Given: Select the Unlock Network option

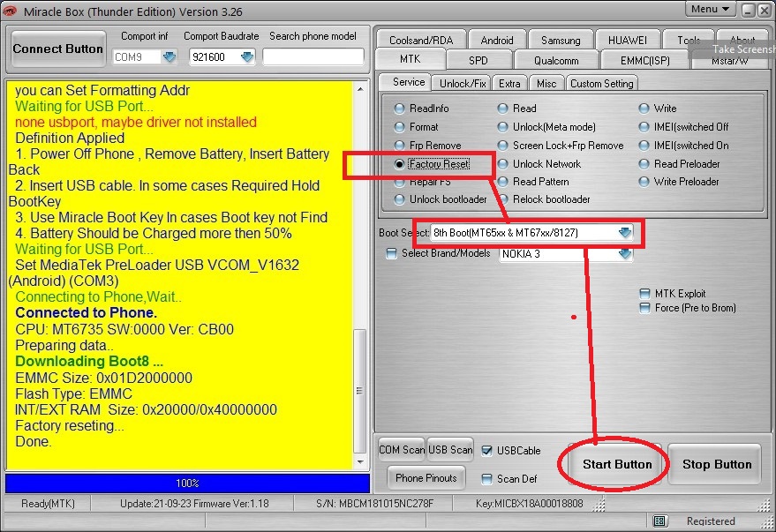Looking at the screenshot, I should coord(503,164).
